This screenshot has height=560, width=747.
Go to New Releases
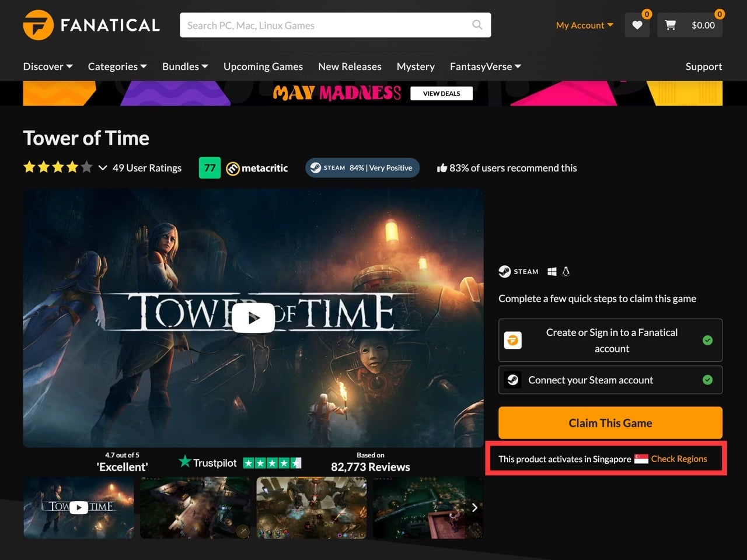[x=350, y=66]
